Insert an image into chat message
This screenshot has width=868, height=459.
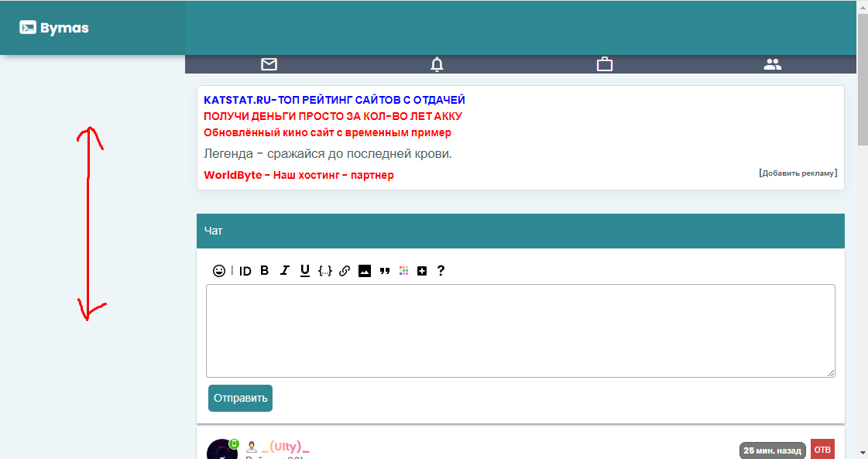[365, 271]
